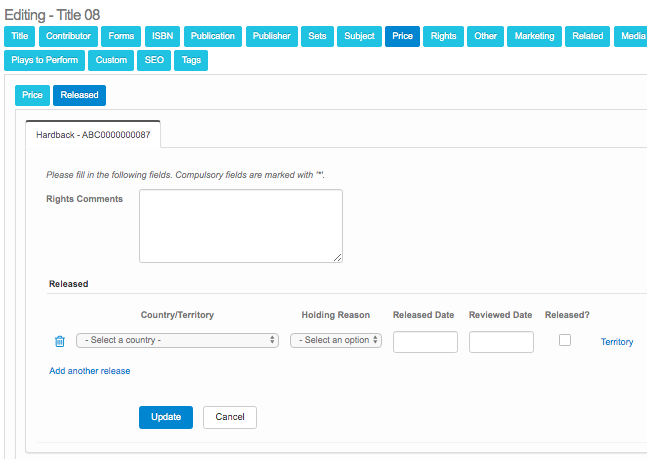Select the Marketing tab
This screenshot has height=459, width=647.
534,36
